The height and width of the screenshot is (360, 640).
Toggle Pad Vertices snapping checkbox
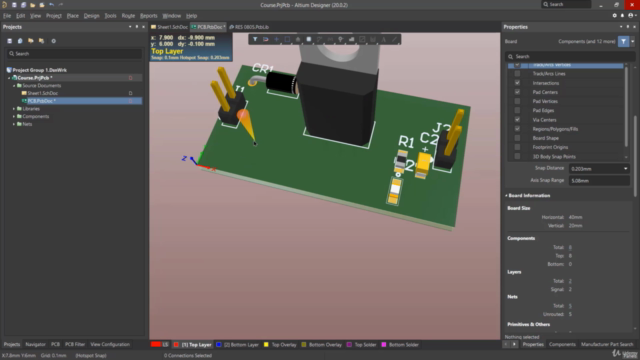pos(517,101)
